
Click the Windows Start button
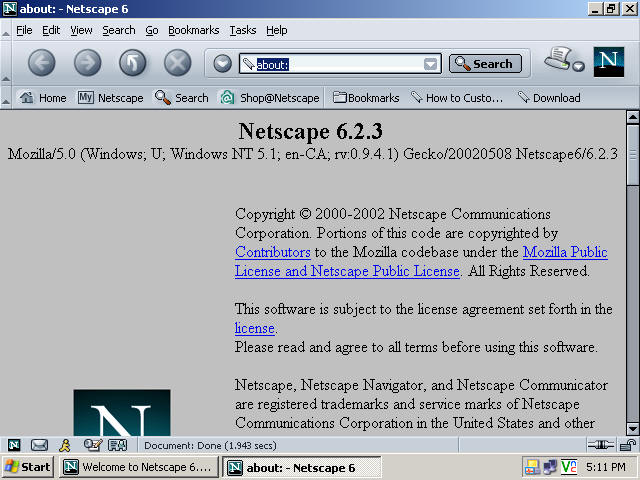pos(28,467)
